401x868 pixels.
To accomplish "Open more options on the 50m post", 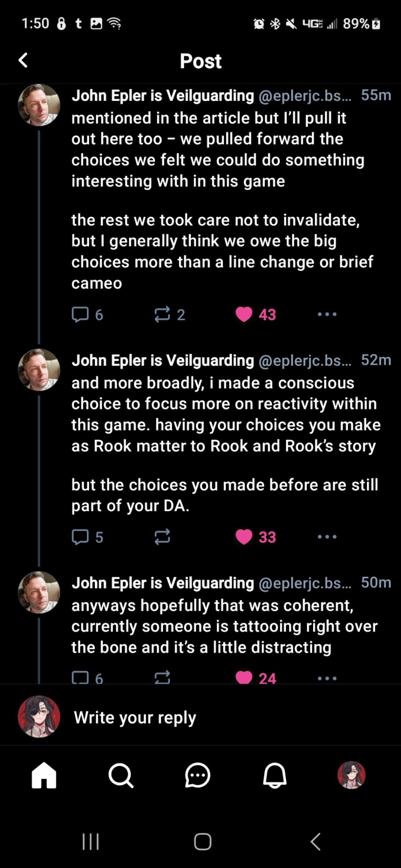I will tap(327, 678).
